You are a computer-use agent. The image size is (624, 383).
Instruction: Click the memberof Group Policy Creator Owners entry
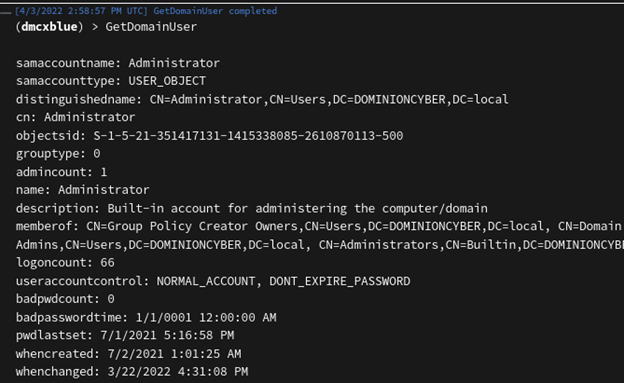(192, 226)
